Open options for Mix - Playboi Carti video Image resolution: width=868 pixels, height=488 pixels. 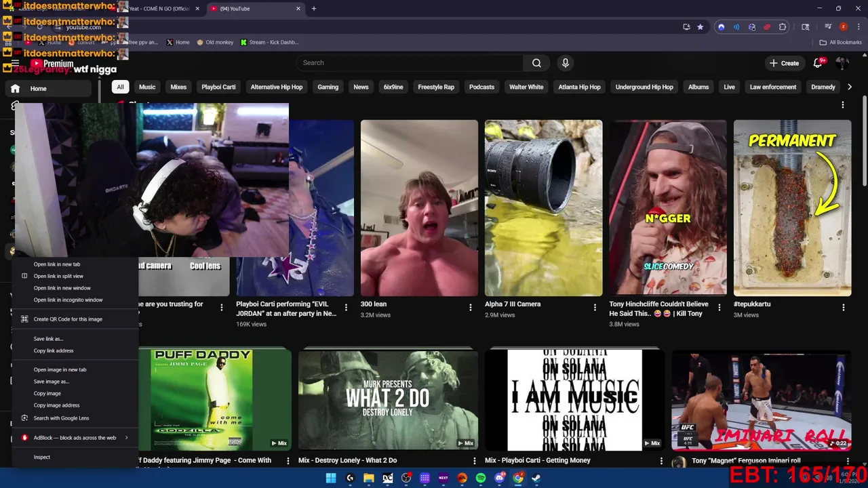[x=661, y=461]
